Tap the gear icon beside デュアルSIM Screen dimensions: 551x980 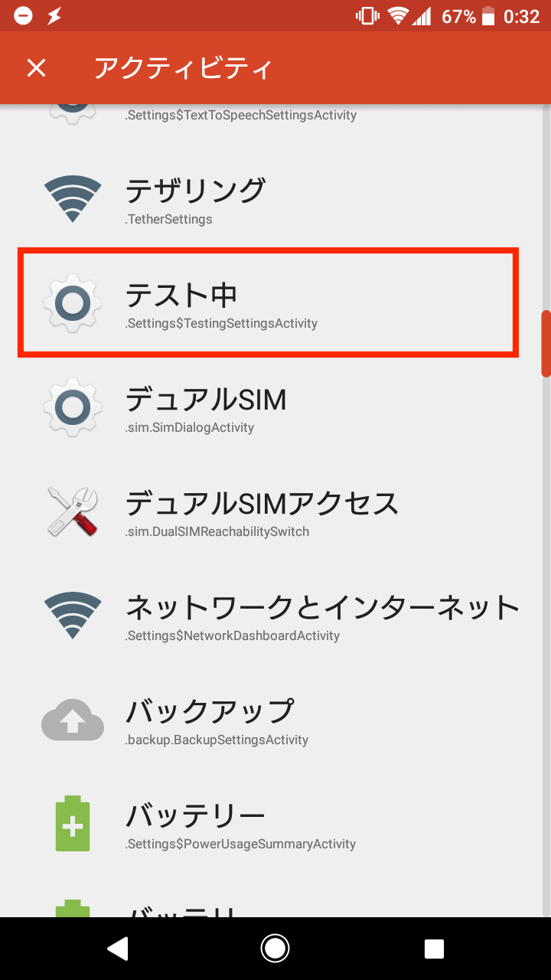73,407
